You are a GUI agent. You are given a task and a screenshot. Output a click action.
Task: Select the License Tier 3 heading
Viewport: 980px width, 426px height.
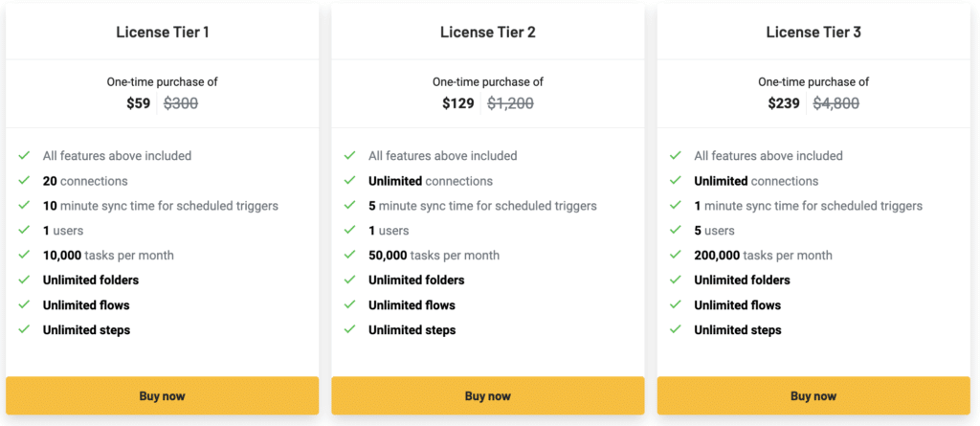point(813,33)
